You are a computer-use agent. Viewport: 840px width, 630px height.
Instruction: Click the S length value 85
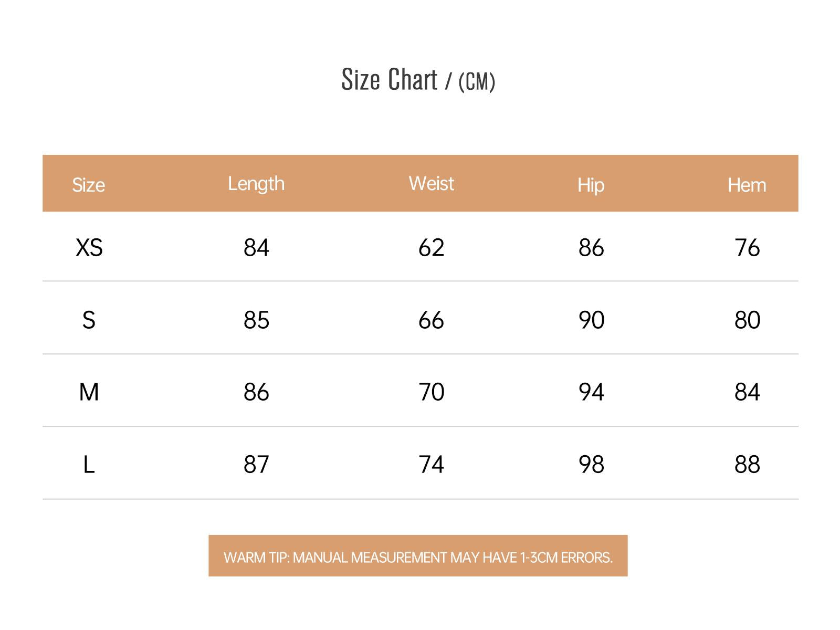pos(256,320)
